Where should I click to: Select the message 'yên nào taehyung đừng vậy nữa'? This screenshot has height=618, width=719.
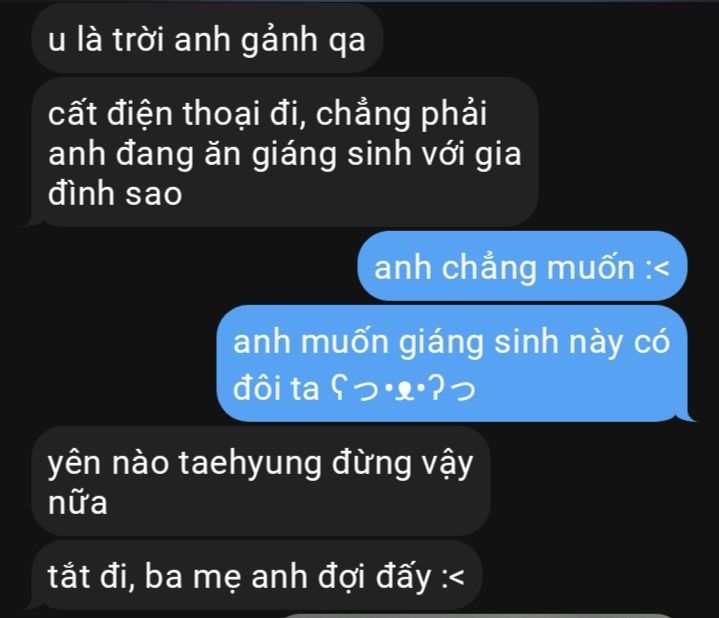coord(261,481)
